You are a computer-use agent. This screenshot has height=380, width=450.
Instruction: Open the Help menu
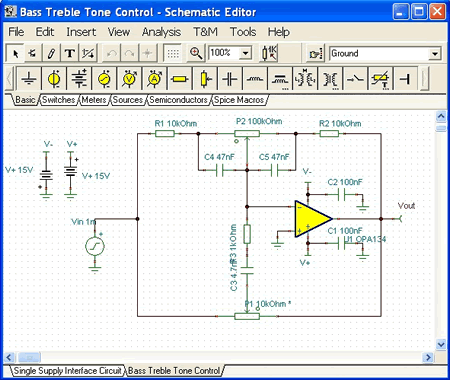click(279, 32)
